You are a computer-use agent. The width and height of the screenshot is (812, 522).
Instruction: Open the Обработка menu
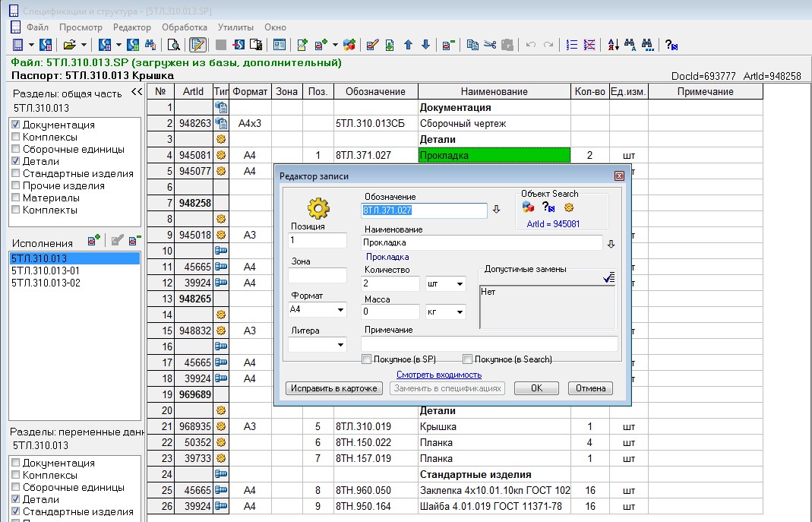pyautogui.click(x=185, y=27)
